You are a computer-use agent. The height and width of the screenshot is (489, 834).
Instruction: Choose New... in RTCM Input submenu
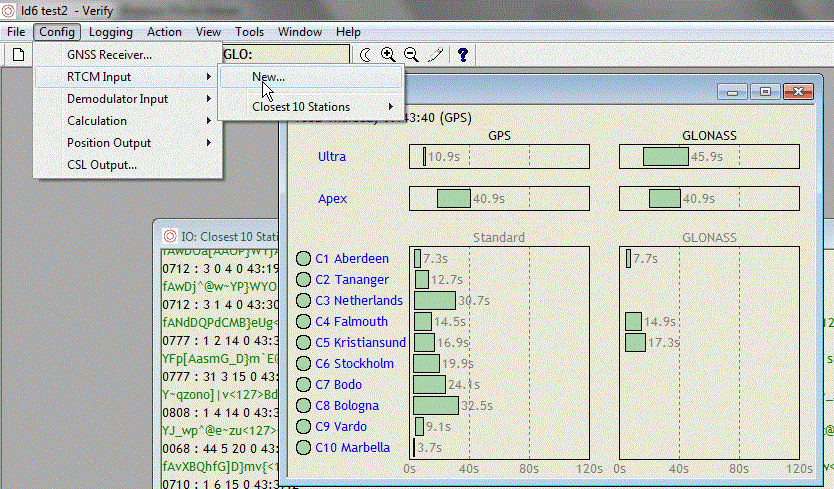[311, 77]
